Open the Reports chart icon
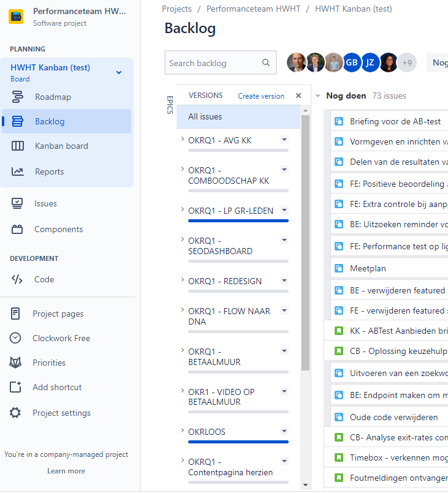The image size is (448, 493). [x=18, y=171]
